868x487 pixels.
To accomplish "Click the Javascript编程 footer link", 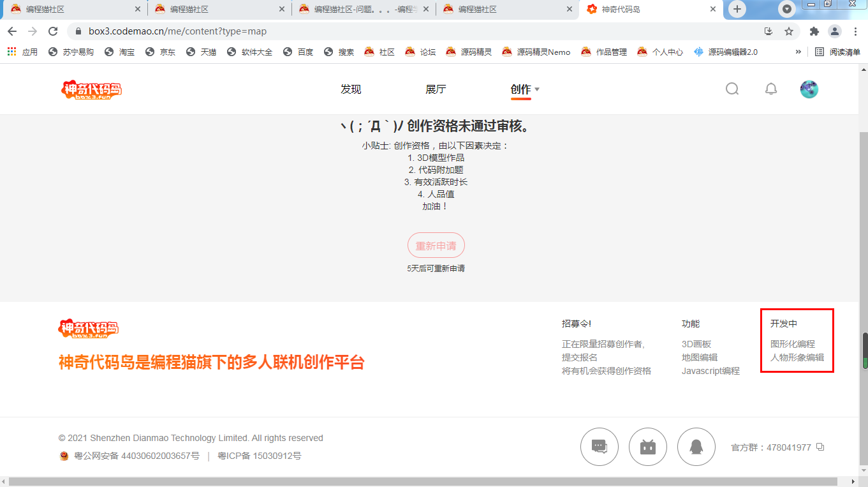I will tap(710, 371).
